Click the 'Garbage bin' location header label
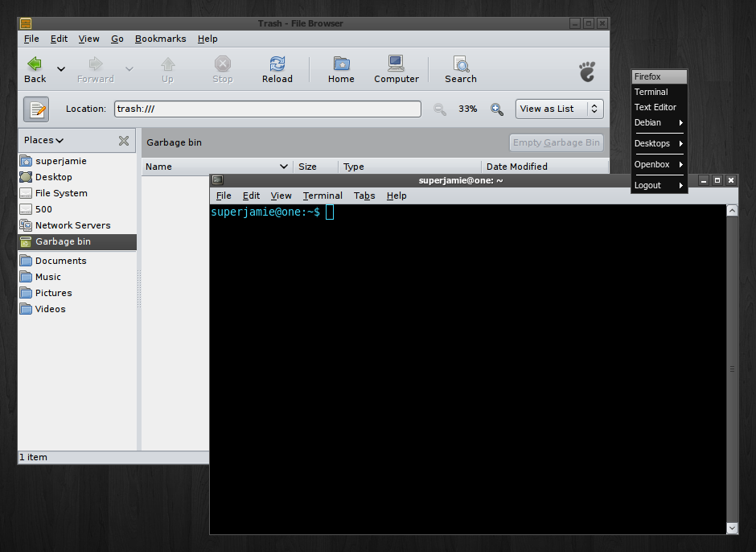756x552 pixels. coord(174,142)
